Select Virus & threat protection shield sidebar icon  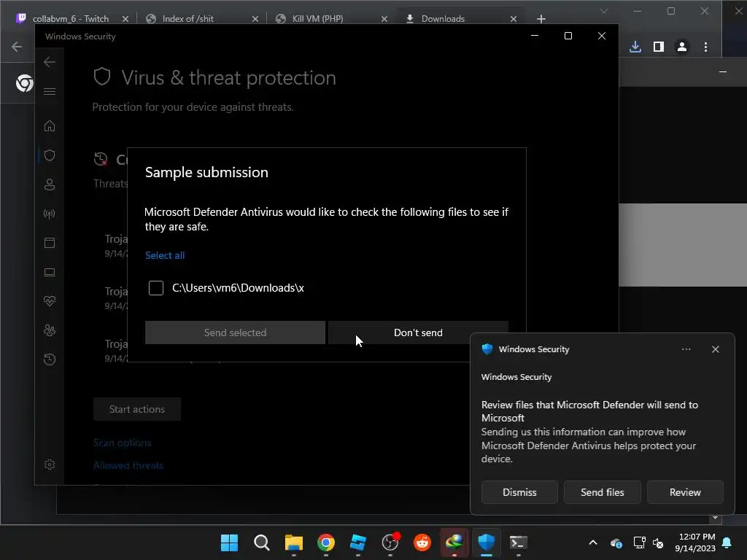50,155
